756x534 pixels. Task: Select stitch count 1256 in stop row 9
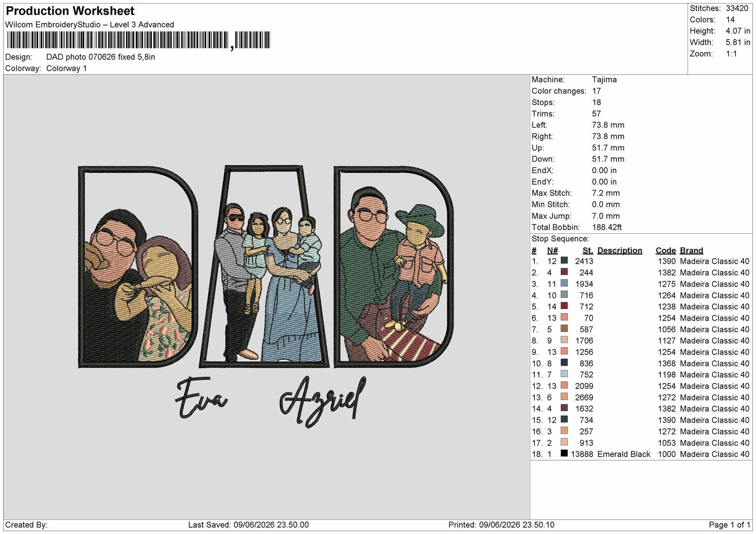click(x=584, y=352)
